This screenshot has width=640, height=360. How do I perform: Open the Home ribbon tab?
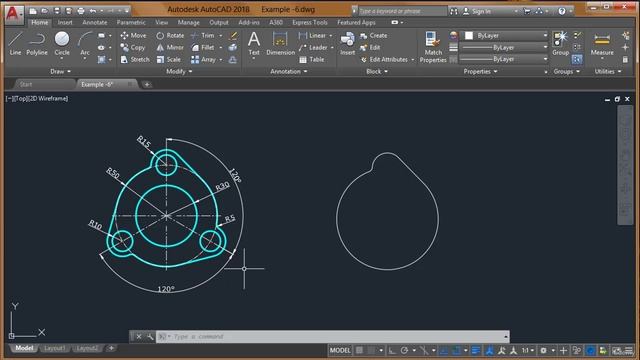[x=40, y=22]
